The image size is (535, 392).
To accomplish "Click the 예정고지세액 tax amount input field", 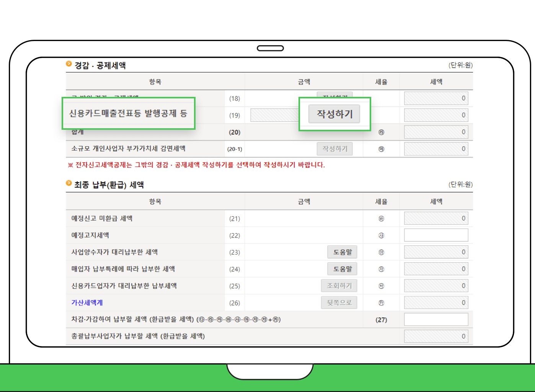I will [436, 235].
